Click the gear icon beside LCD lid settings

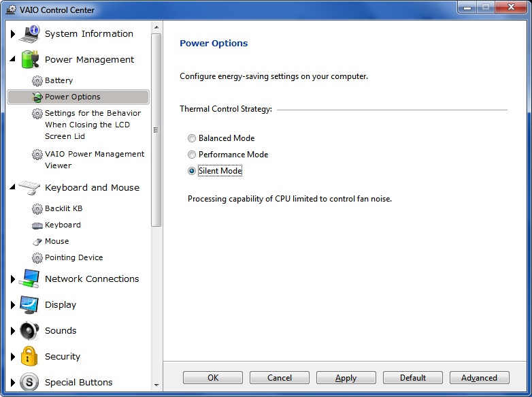37,114
